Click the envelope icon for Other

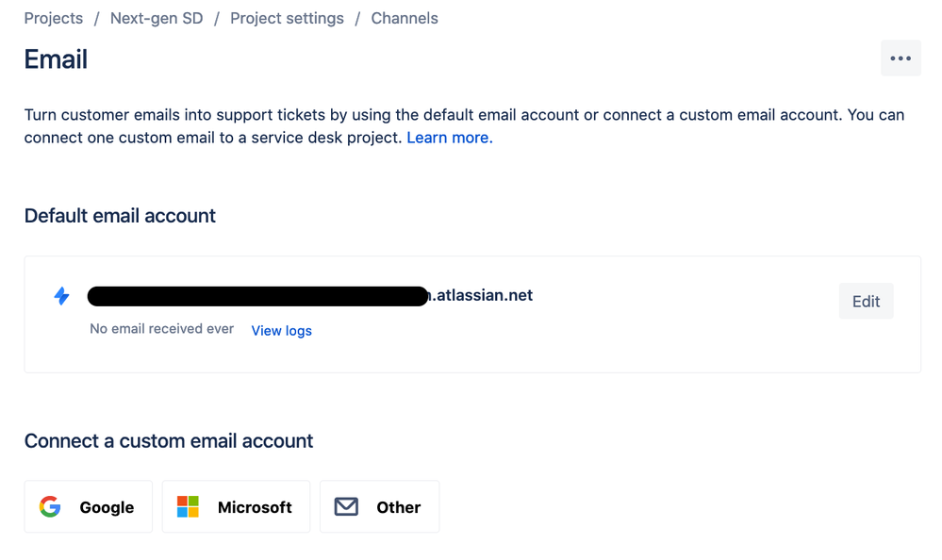[346, 507]
